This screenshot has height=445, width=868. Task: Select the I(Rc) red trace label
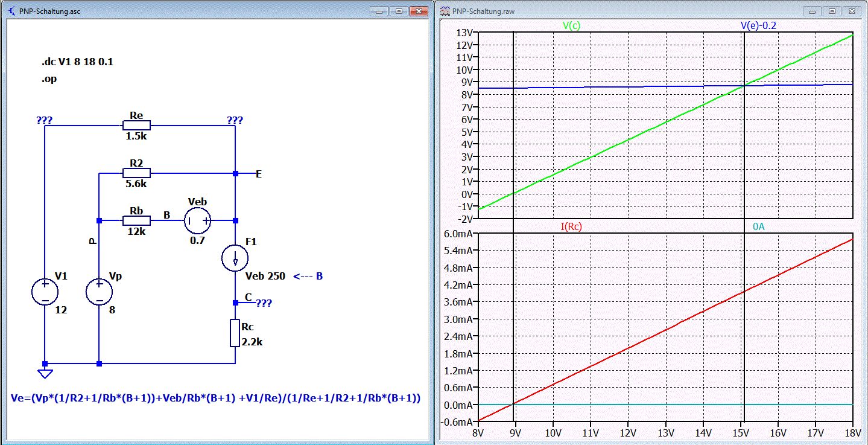click(x=571, y=227)
